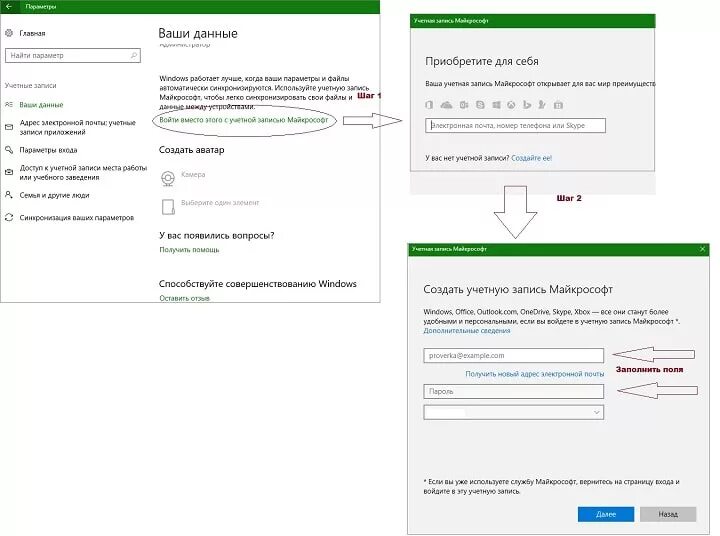
Task: Click the Ваши данные page heading
Action: (x=198, y=33)
